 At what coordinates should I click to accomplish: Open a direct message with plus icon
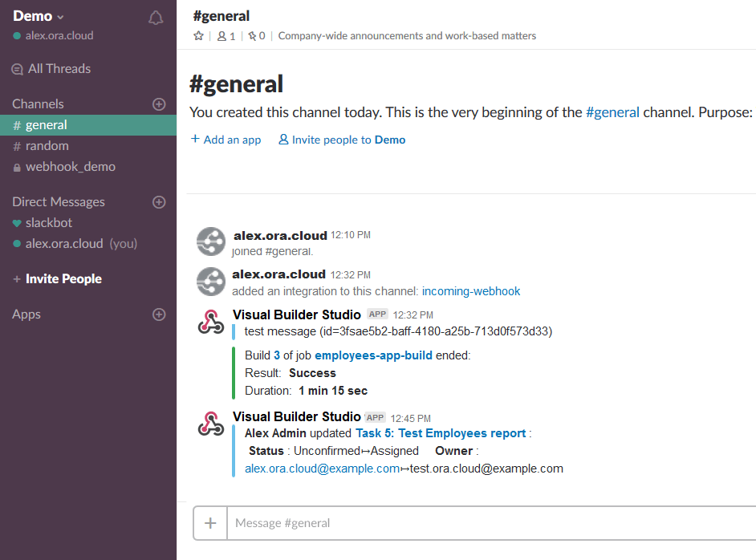pyautogui.click(x=159, y=202)
